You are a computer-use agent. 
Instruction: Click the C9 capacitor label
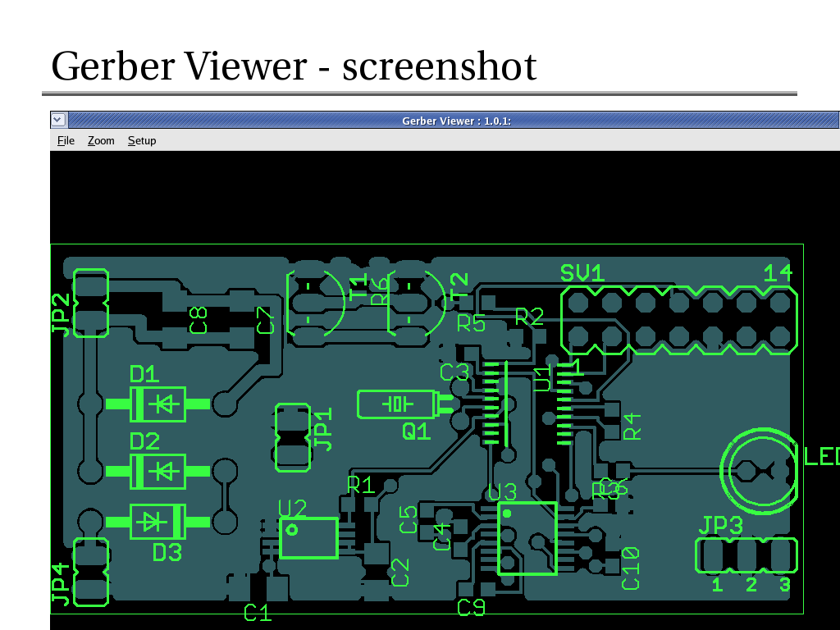tap(472, 608)
